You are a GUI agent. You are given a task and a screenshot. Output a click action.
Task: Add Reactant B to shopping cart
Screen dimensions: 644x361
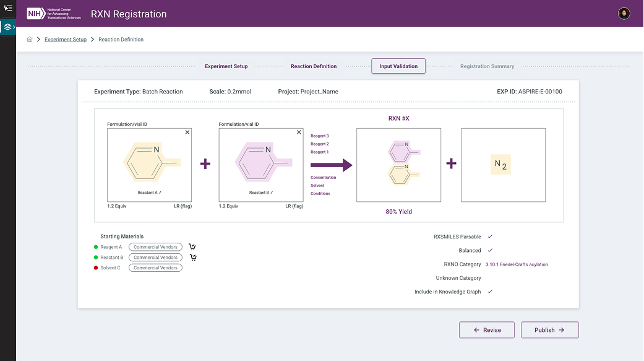(194, 258)
